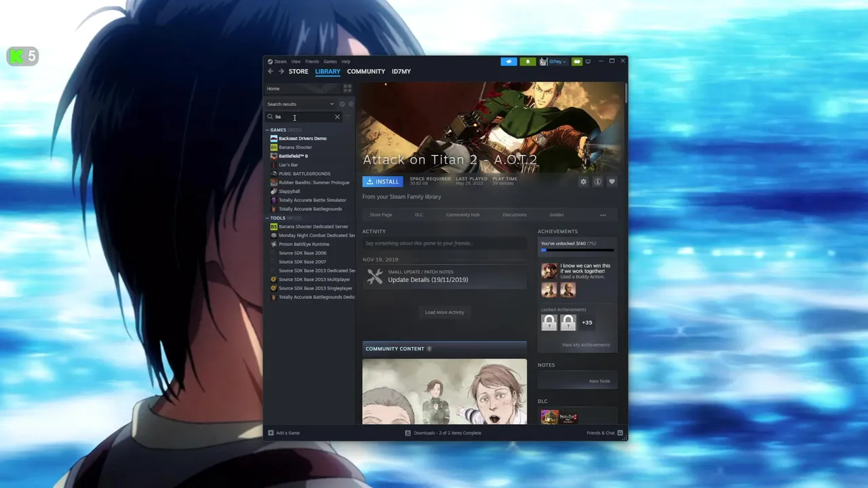This screenshot has width=868, height=488.
Task: Open the ID7my account dropdown
Action: point(553,62)
